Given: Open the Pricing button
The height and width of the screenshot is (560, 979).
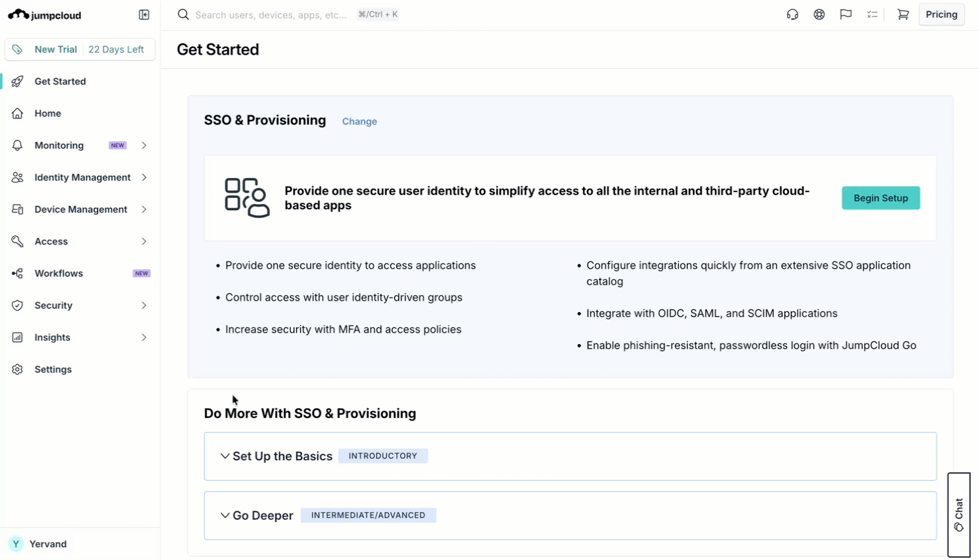Looking at the screenshot, I should click(x=941, y=15).
